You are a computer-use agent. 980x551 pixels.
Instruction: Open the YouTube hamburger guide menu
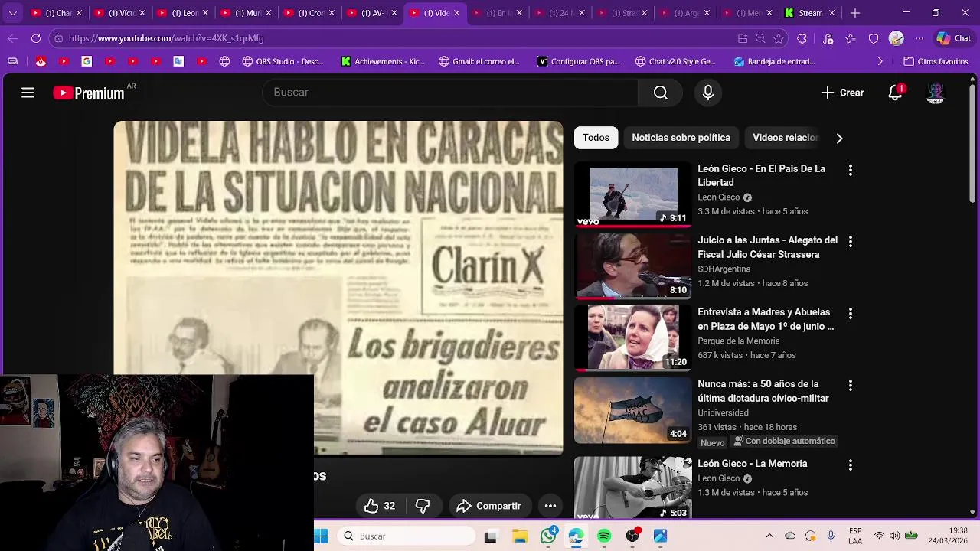click(28, 93)
